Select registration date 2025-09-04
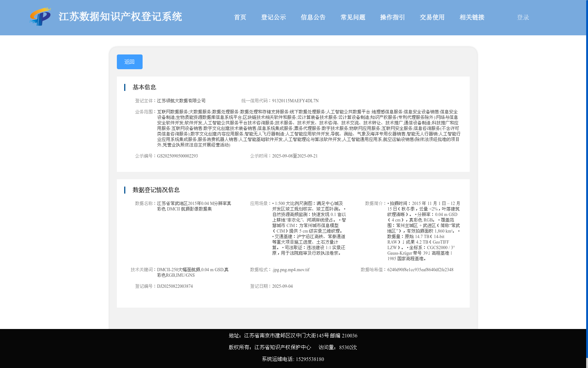Screen dimensions: 588x368 (x=282, y=286)
